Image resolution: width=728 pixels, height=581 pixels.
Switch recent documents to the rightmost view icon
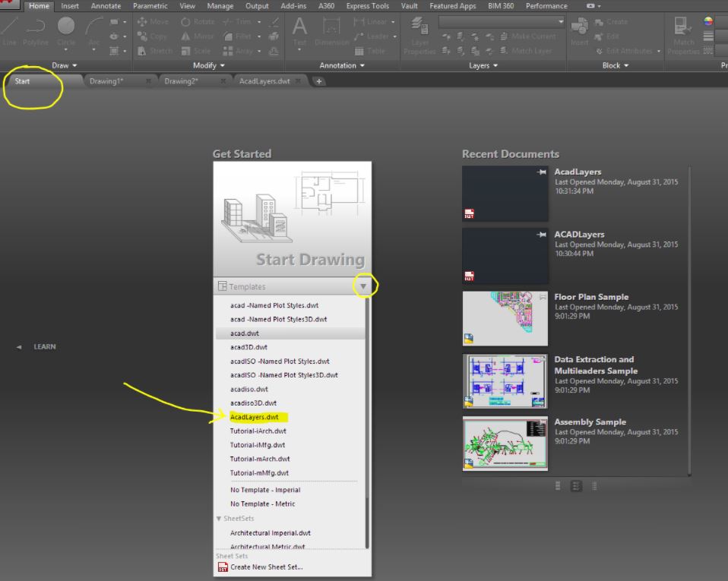point(595,486)
